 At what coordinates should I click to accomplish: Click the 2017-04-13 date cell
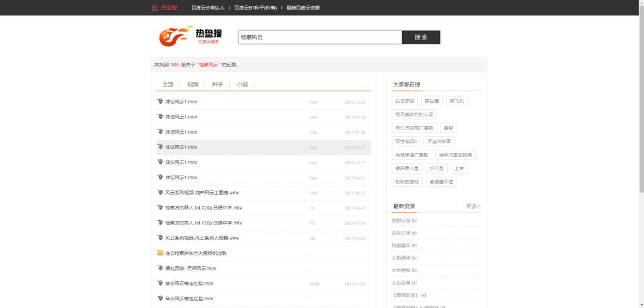pos(355,117)
